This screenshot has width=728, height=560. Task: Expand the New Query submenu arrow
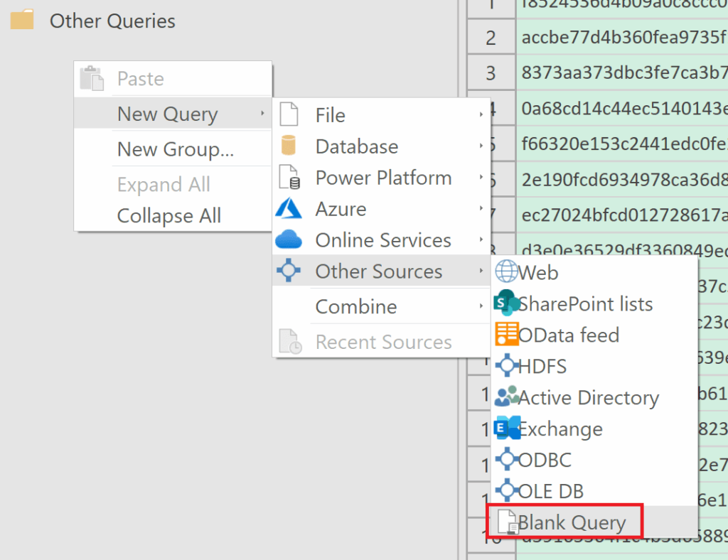[x=262, y=114]
